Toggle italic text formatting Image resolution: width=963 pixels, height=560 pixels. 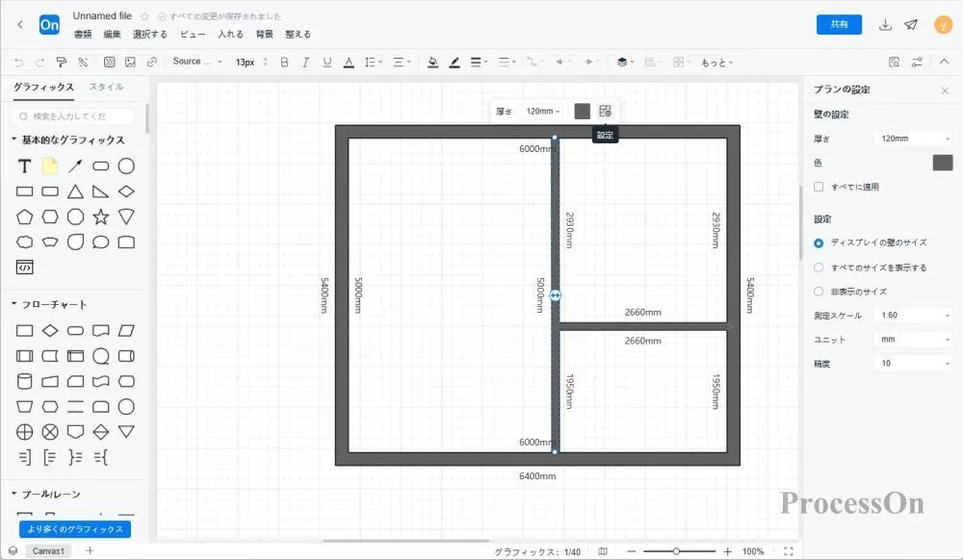[x=305, y=62]
